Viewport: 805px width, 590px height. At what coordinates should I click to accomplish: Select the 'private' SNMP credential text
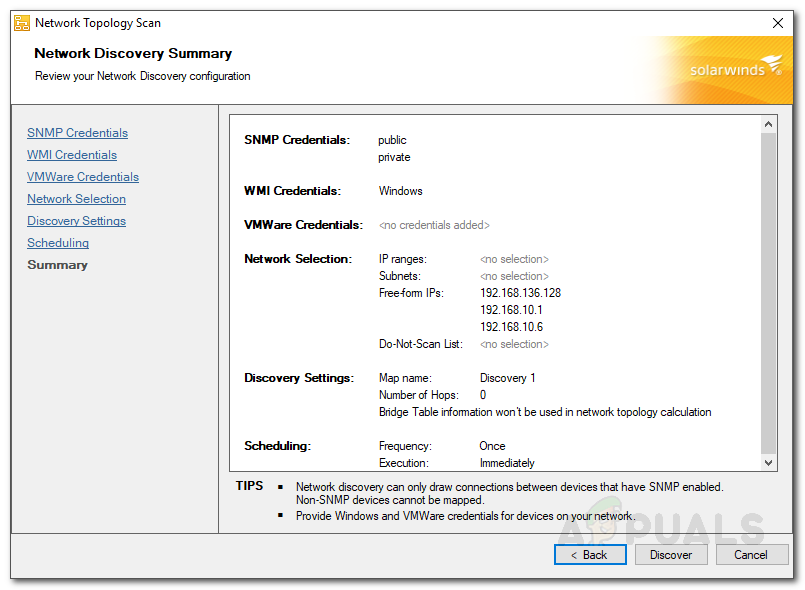pos(394,157)
